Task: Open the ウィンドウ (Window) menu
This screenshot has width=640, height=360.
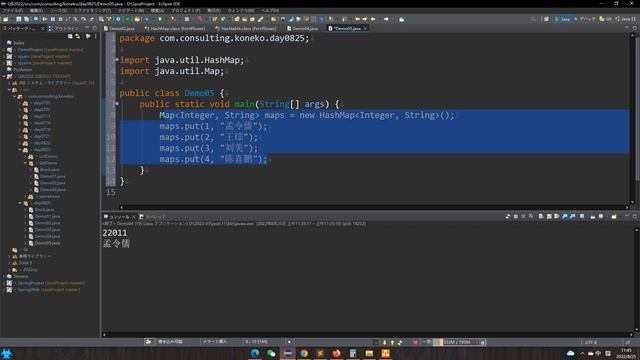Action: click(x=240, y=11)
